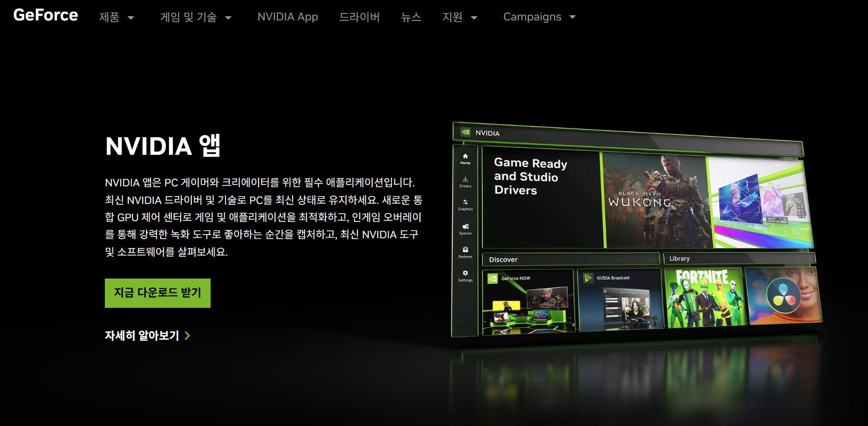
Task: Click the GeForce NOW logo icon
Action: 493,278
